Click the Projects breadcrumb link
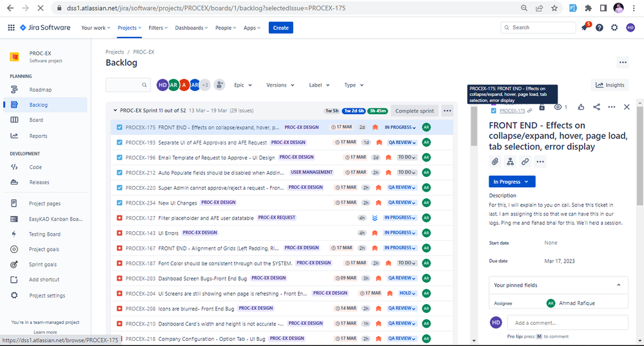This screenshot has width=644, height=346. [115, 52]
